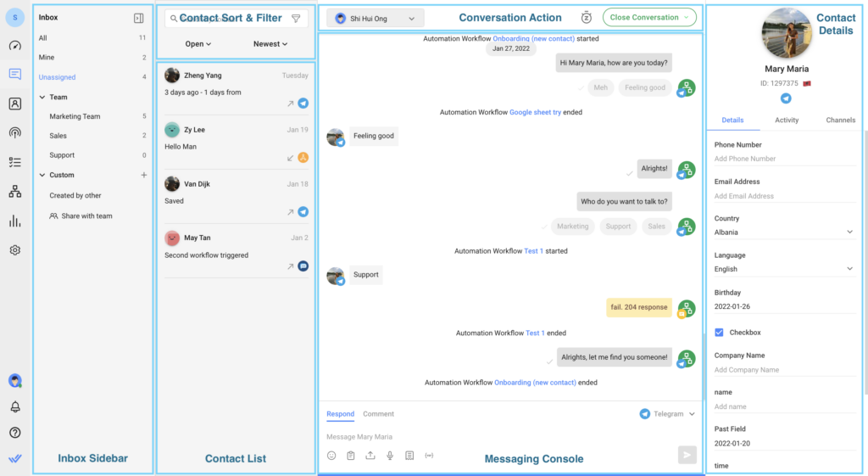The width and height of the screenshot is (868, 476).
Task: Click the Telegram channel icon under Mary Maria's name
Action: [786, 98]
